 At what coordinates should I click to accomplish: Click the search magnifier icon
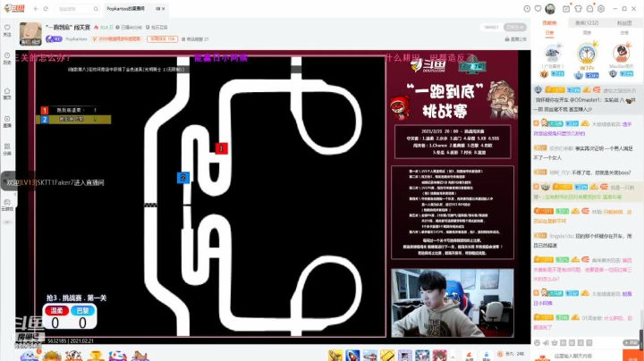click(x=96, y=9)
